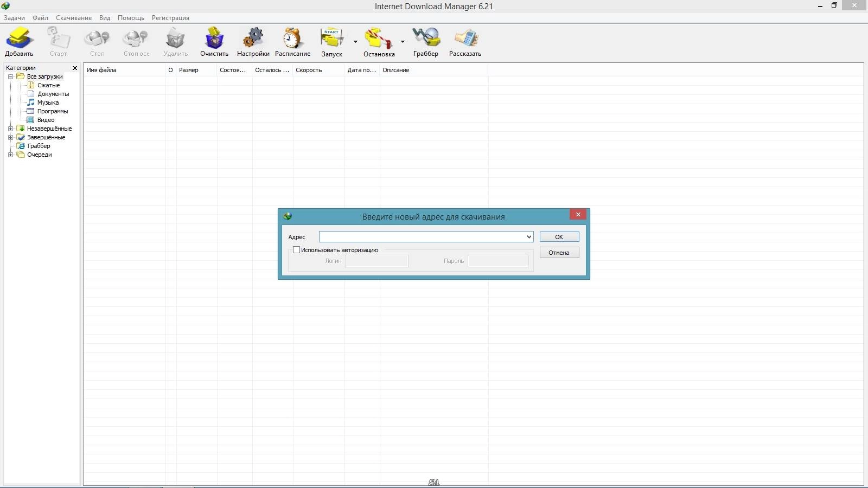The image size is (868, 488).
Task: Select Граббер item in categories tree
Action: coord(34,146)
